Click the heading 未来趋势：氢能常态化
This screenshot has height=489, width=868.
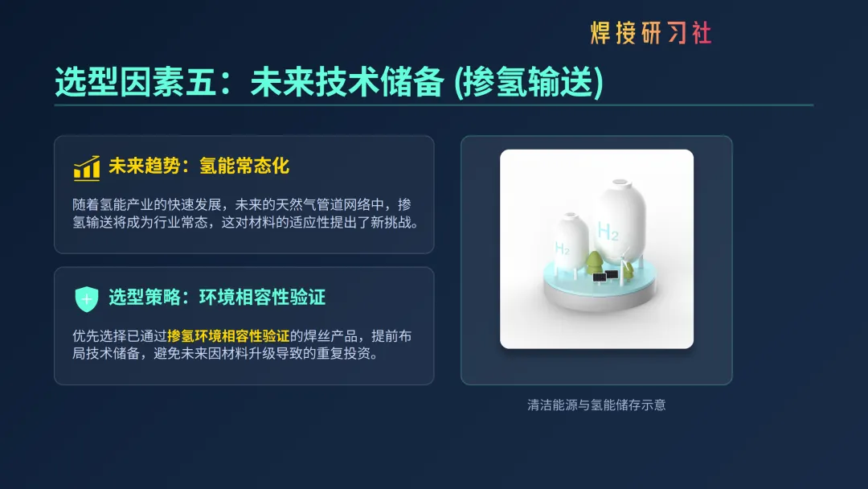coord(199,166)
